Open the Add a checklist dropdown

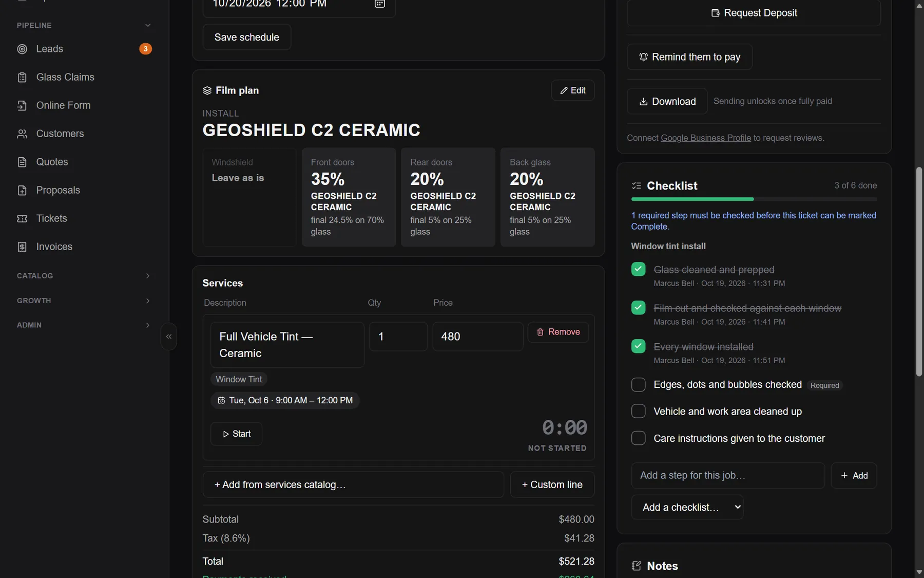click(687, 507)
